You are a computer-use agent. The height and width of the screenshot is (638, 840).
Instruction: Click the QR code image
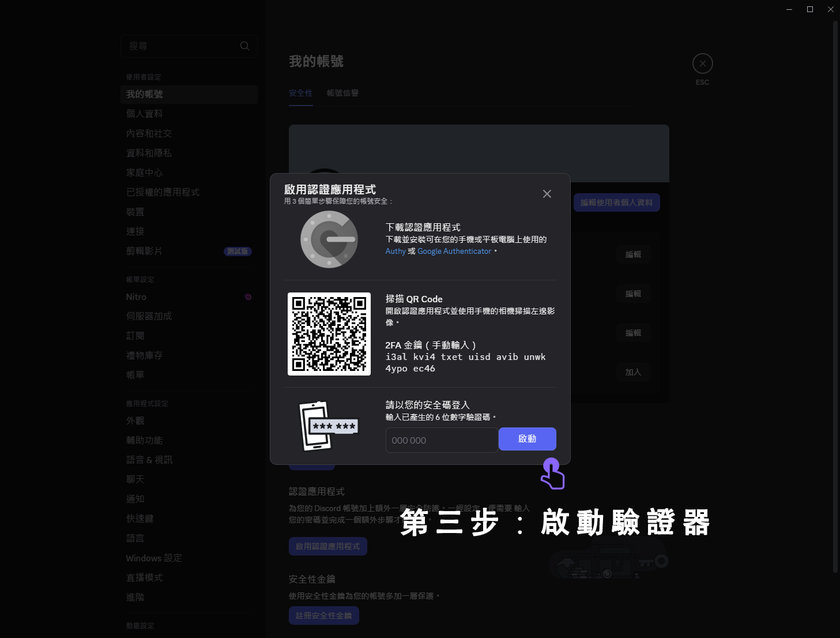coord(329,334)
